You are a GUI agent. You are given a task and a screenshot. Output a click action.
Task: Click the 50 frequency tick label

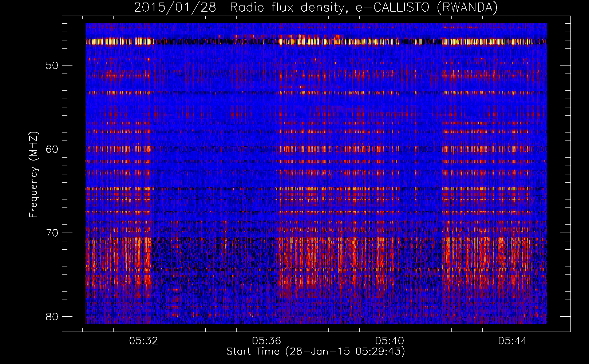(x=52, y=66)
